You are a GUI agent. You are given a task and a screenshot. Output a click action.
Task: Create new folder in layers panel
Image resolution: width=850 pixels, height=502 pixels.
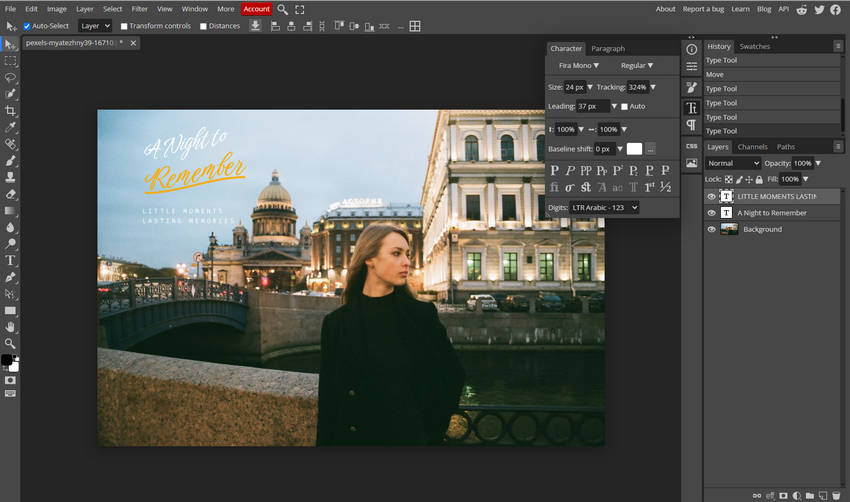click(x=810, y=495)
